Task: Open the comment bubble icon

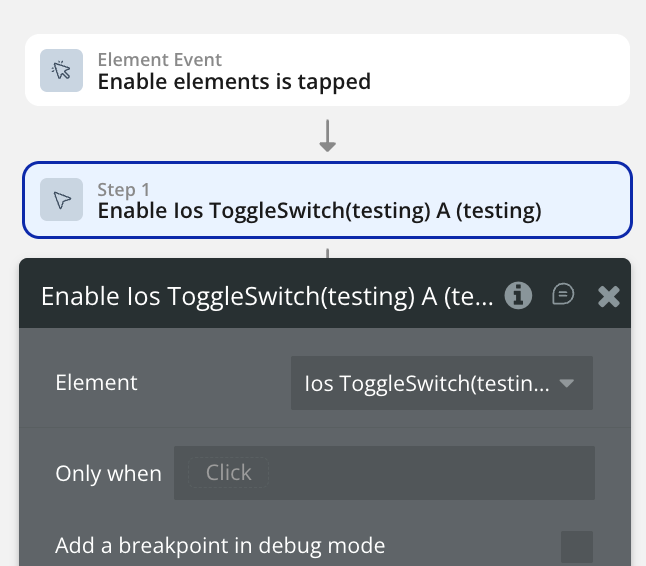Action: click(564, 294)
